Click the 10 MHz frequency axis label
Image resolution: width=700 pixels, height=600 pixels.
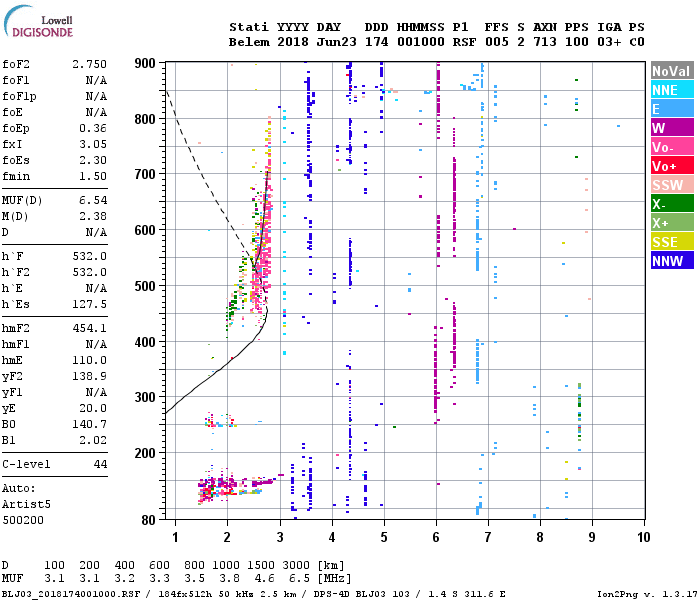[x=643, y=537]
